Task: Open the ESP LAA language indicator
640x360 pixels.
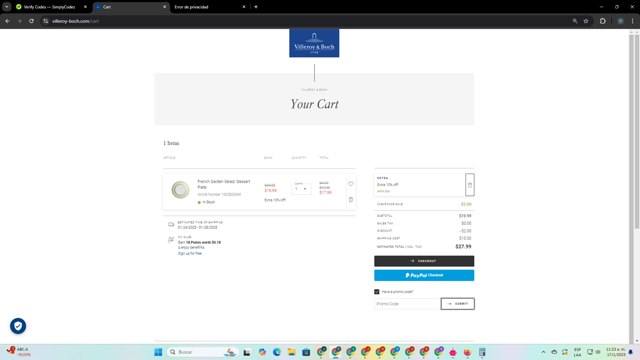Action: coord(577,352)
